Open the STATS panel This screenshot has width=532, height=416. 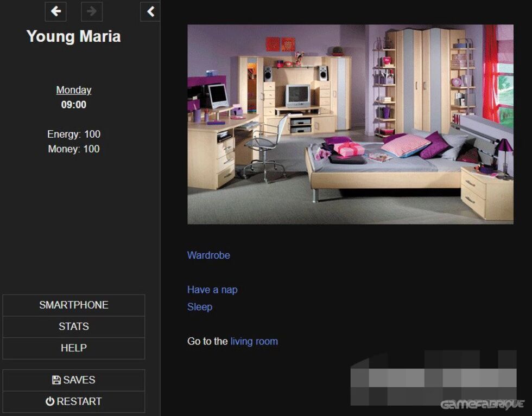click(74, 327)
